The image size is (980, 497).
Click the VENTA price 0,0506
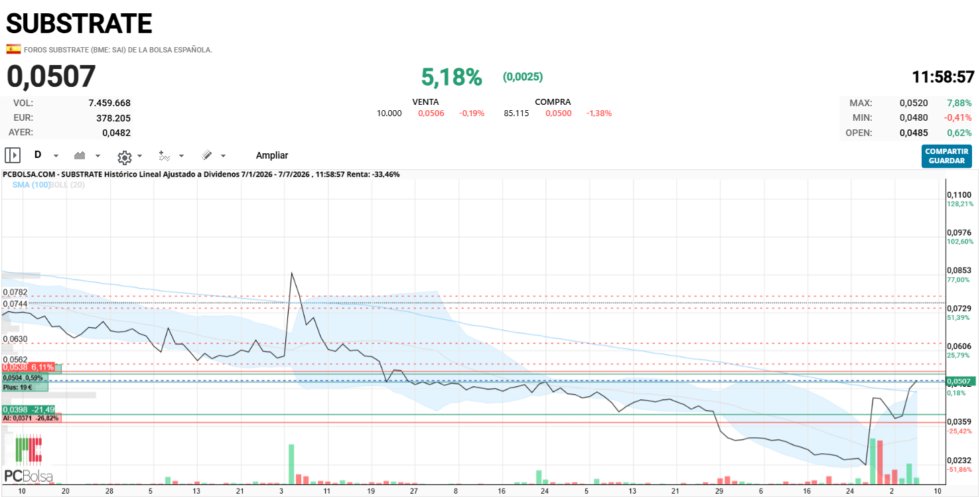[431, 113]
